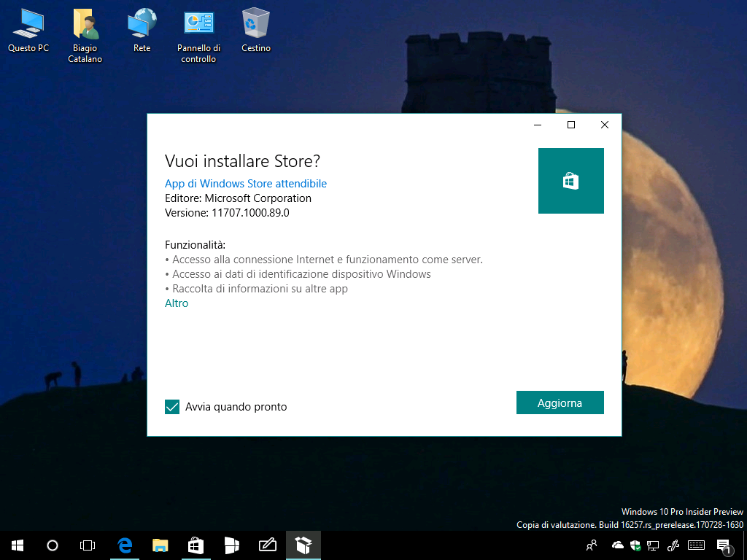This screenshot has width=747, height=560.
Task: Click the Store app tile in the dialog
Action: click(x=570, y=181)
